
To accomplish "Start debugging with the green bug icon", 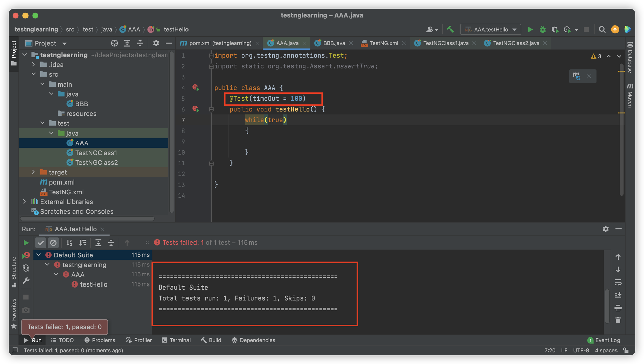I will point(542,30).
